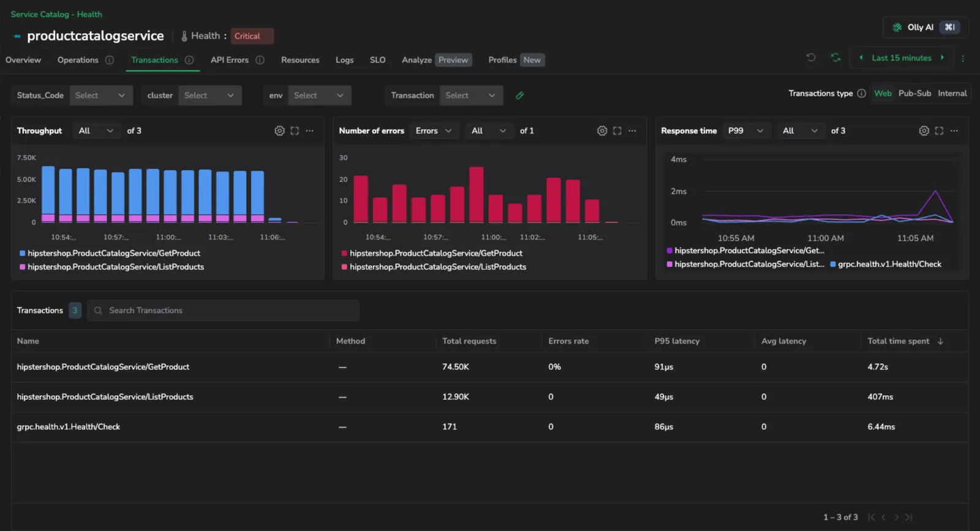Open more options on Throughput chart
The image size is (980, 531).
tap(310, 131)
